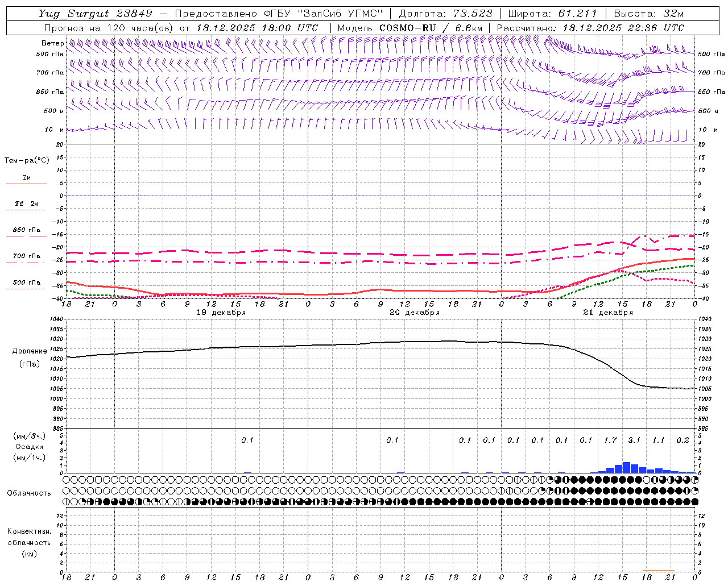
Task: Click the Давление pressure panel label
Action: pyautogui.click(x=30, y=351)
